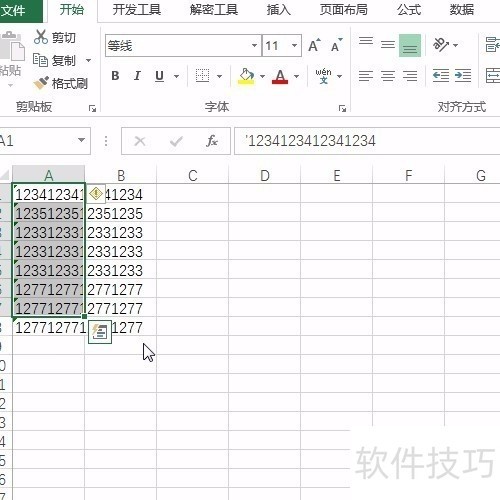500x500 pixels.
Task: Open the 页面布局 tab
Action: point(344,10)
